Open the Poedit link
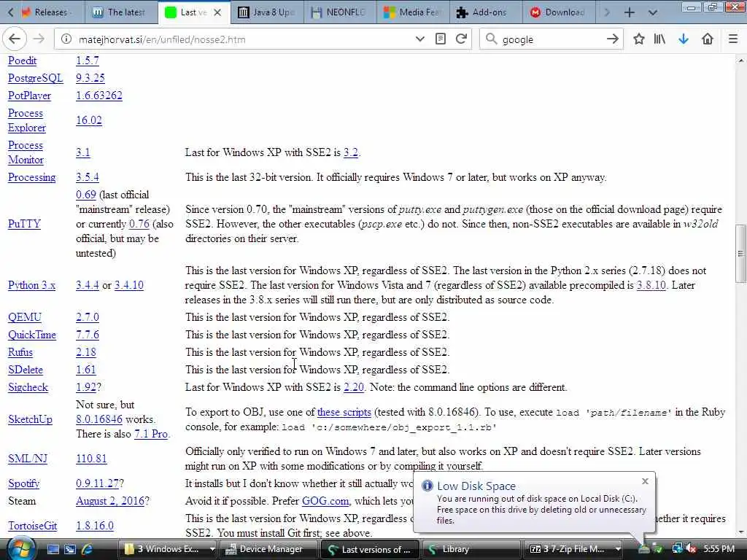The width and height of the screenshot is (747, 560). [x=23, y=61]
